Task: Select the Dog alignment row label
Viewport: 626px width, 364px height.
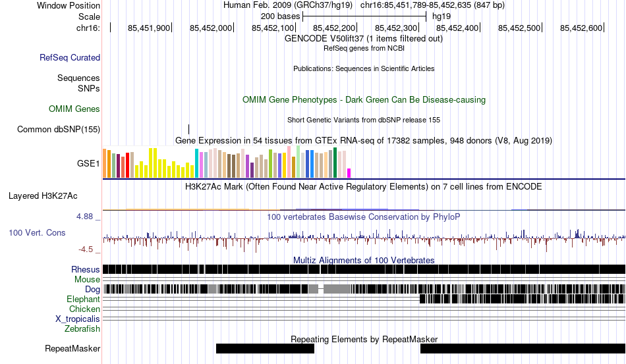Action: [x=92, y=290]
